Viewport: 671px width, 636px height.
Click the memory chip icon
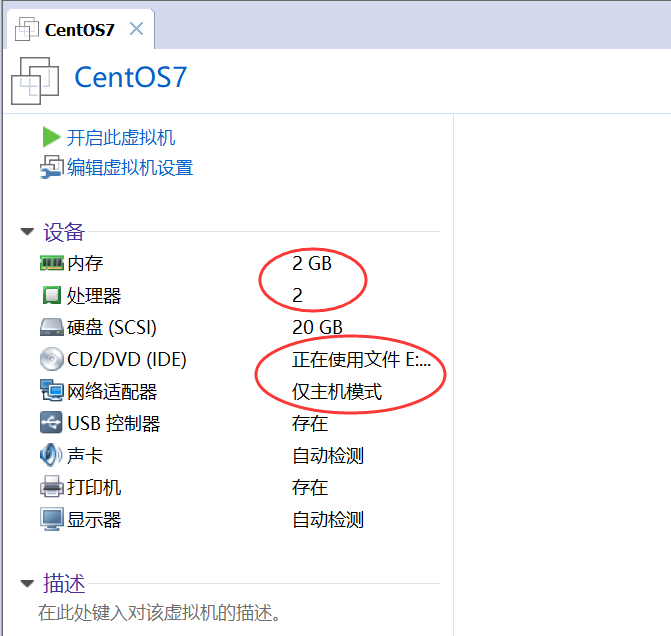click(x=52, y=263)
